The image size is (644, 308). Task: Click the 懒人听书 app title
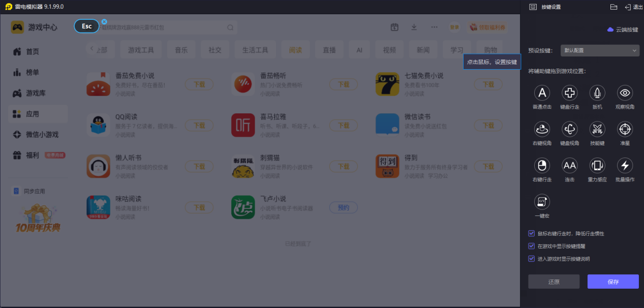pos(128,158)
